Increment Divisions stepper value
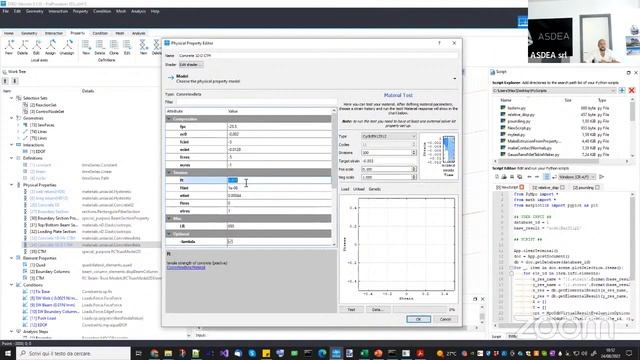The image size is (640, 360). 414,151
